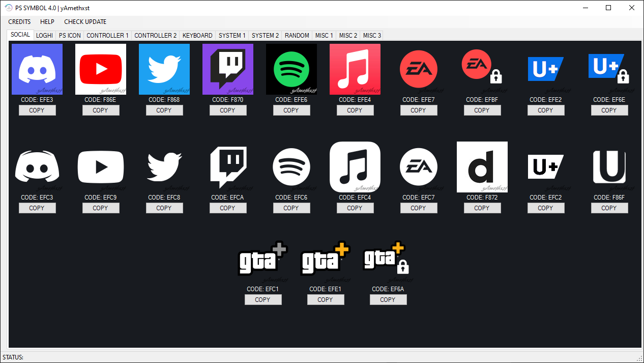
Task: Click the colored Discord icon
Action: pyautogui.click(x=37, y=69)
